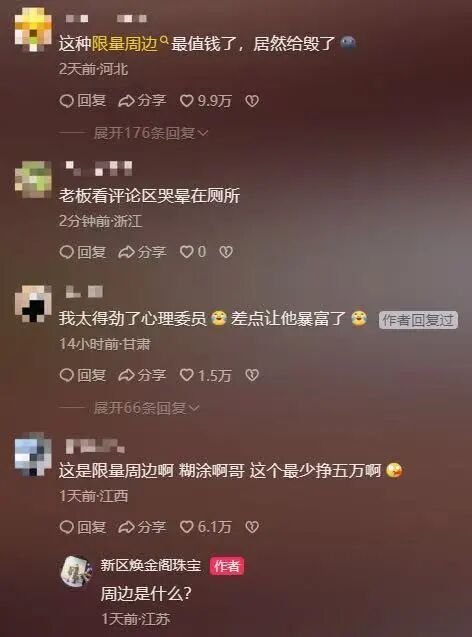Like the Gansu comment with 1.5万 likes
The width and height of the screenshot is (472, 637).
tap(206, 375)
